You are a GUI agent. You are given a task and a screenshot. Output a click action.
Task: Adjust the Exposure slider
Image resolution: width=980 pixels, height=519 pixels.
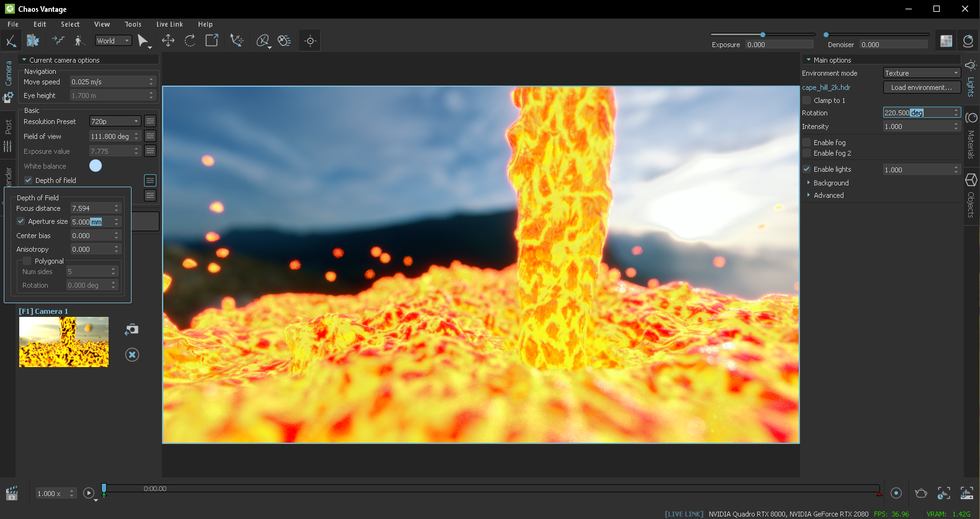[763, 35]
